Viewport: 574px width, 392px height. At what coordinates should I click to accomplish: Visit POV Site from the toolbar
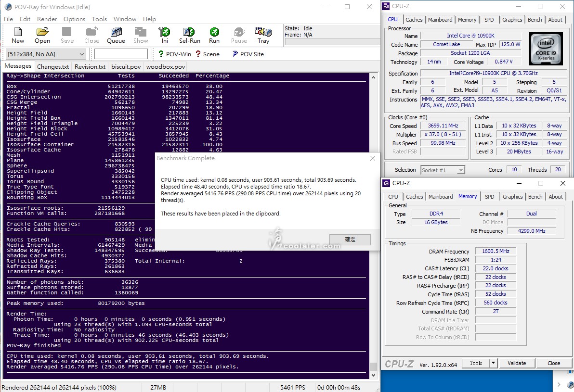point(248,54)
